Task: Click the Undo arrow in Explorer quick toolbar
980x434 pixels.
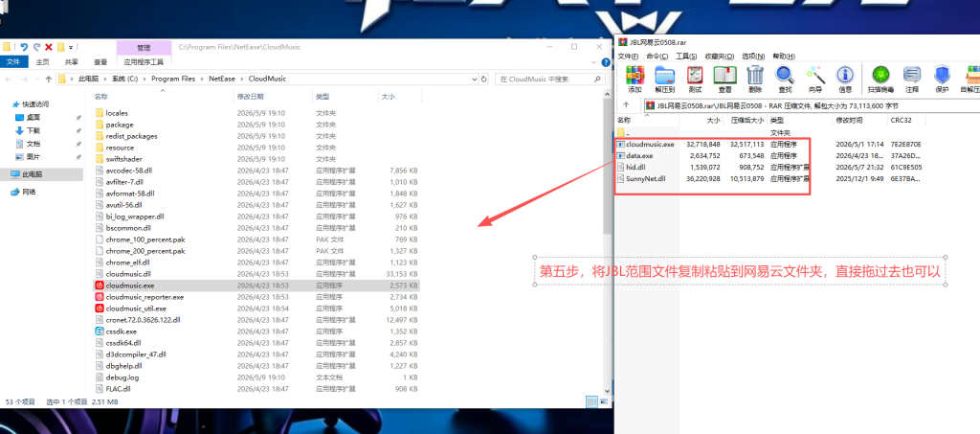Action: tap(24, 47)
